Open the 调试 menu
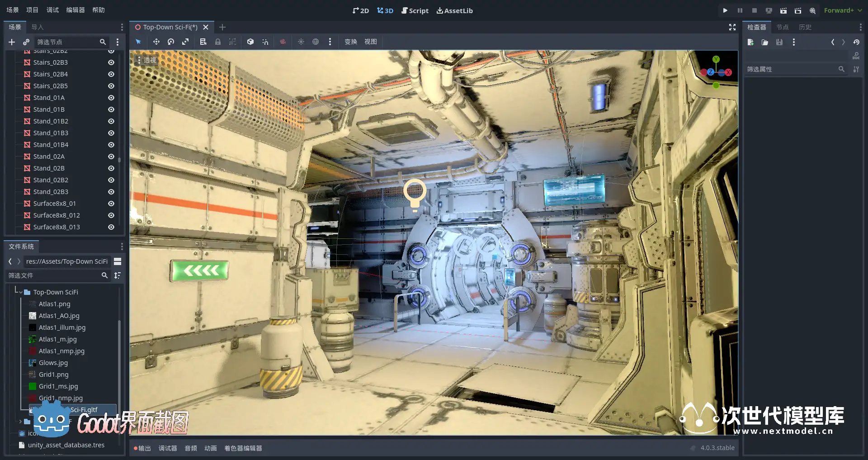Viewport: 868px width, 460px height. (52, 10)
